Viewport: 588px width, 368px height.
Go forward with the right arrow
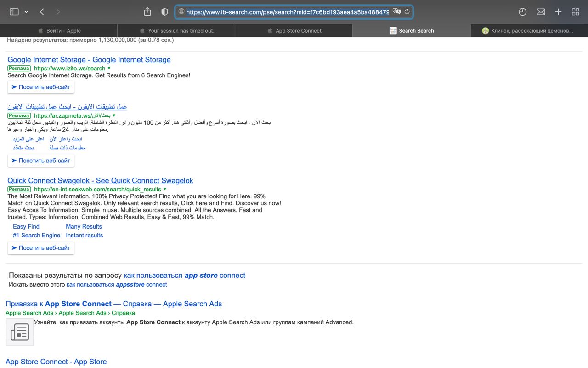click(x=58, y=12)
